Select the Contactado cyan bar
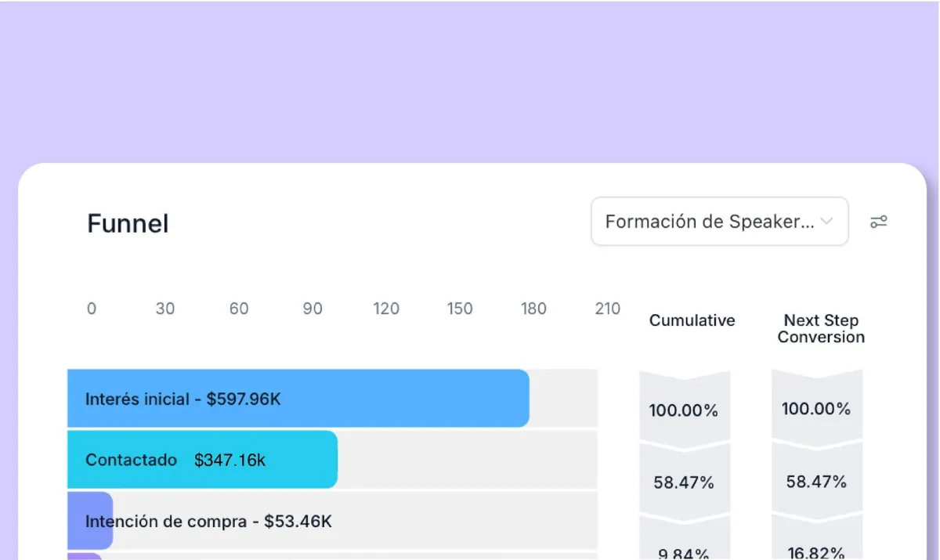The width and height of the screenshot is (940, 560). [203, 460]
